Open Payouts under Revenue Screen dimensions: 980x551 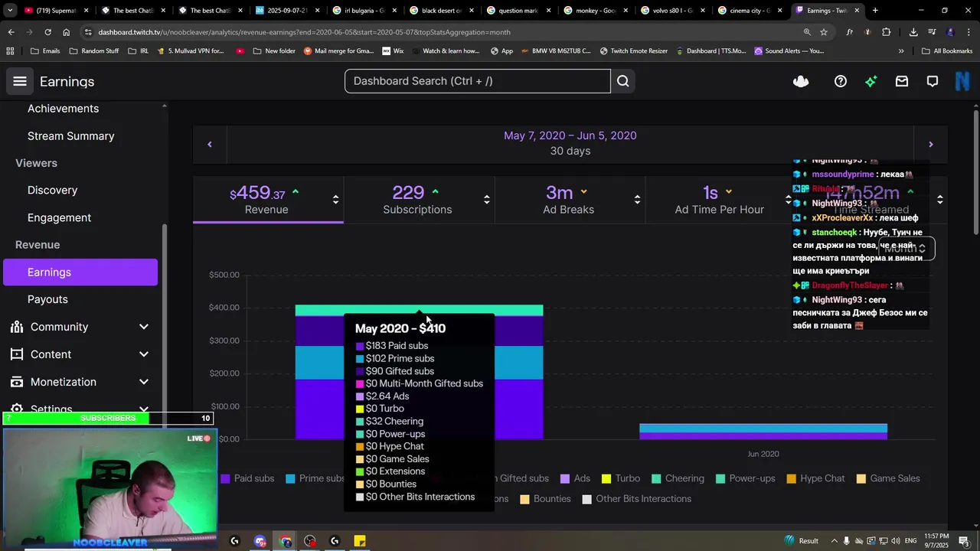47,299
